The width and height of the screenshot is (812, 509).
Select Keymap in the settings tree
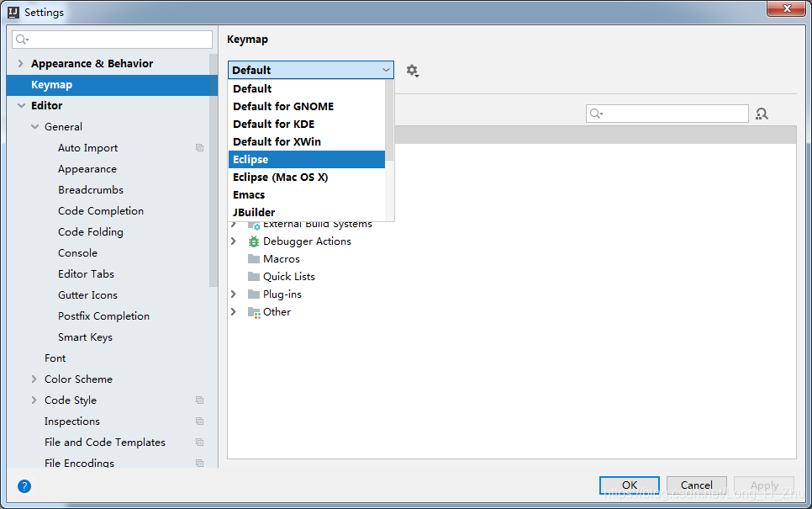[x=112, y=85]
